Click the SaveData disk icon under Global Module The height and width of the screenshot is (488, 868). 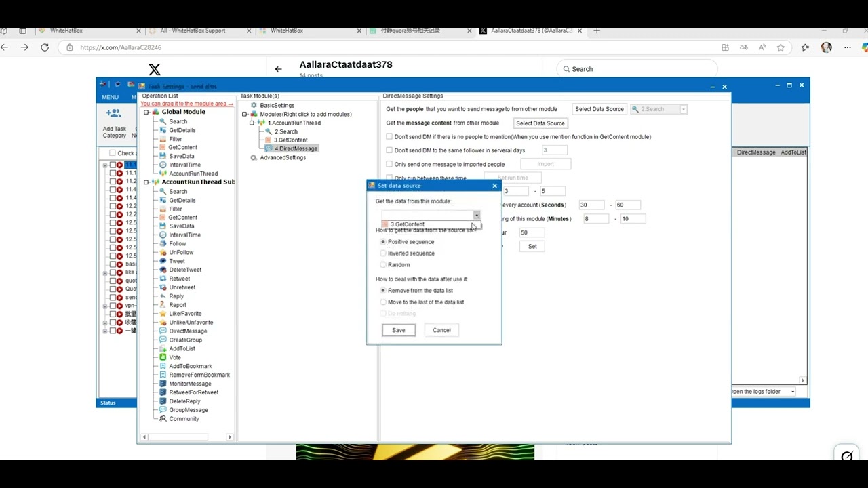[163, 156]
